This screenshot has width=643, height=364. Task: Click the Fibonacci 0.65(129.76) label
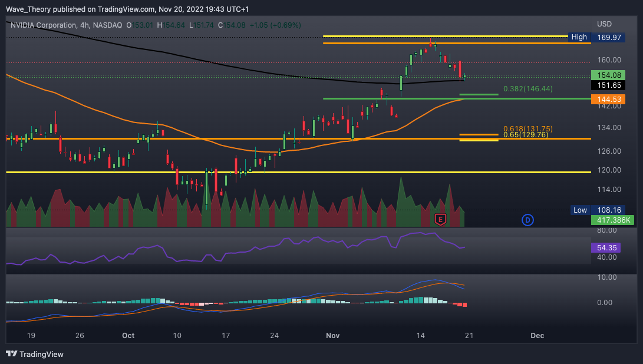tap(526, 135)
